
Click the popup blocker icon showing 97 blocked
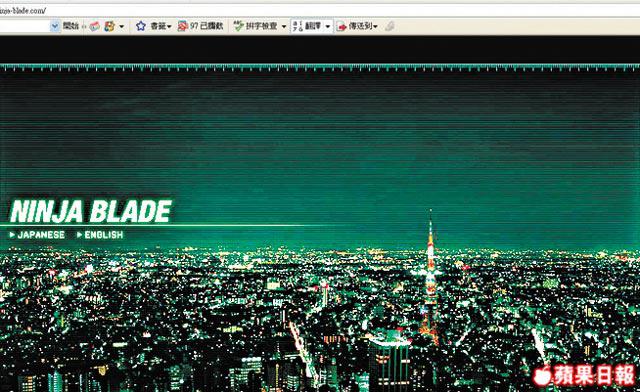182,26
